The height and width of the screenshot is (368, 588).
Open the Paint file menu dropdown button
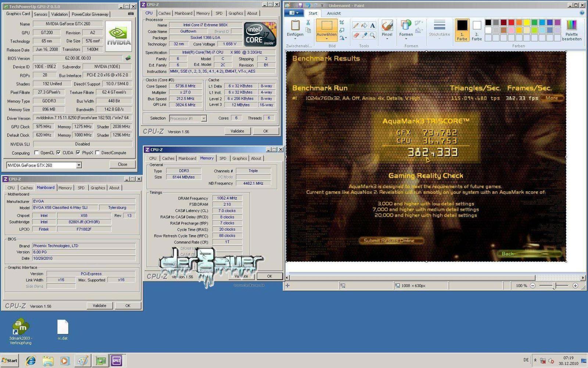294,13
